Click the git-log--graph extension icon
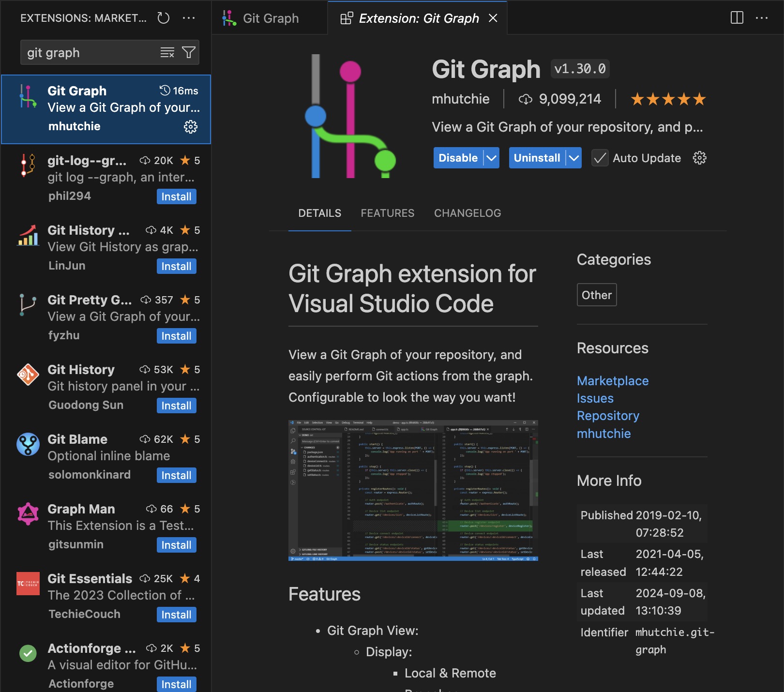Viewport: 784px width, 692px height. click(x=28, y=165)
